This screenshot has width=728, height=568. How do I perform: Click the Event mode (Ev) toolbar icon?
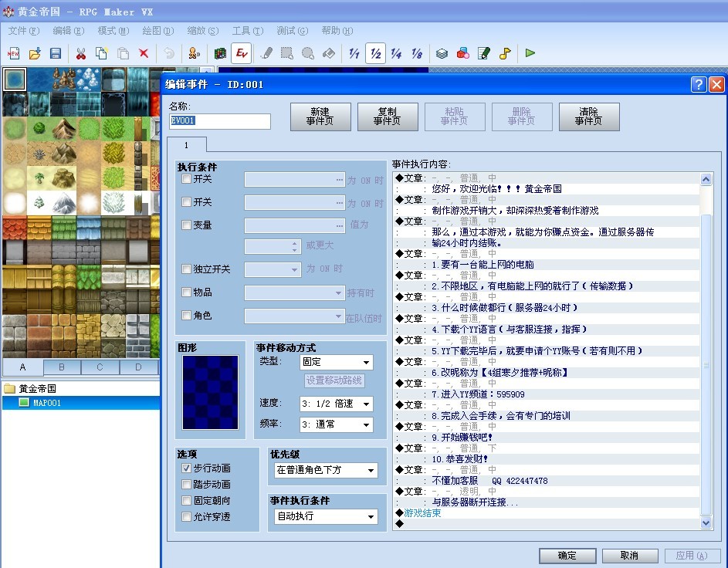pos(242,53)
